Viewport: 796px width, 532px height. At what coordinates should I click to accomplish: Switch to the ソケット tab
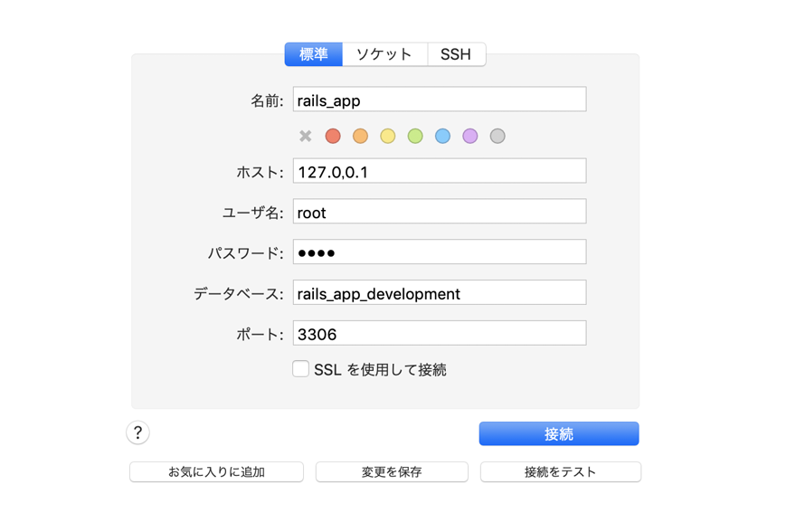[x=384, y=54]
